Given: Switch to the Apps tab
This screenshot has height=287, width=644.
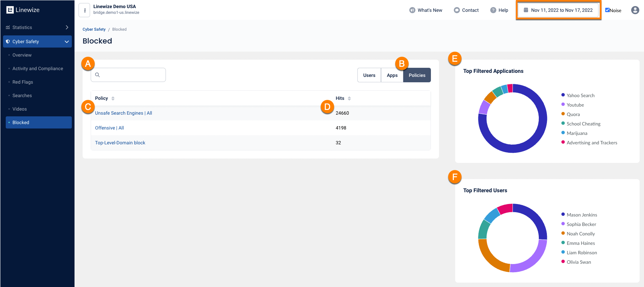Looking at the screenshot, I should 392,75.
